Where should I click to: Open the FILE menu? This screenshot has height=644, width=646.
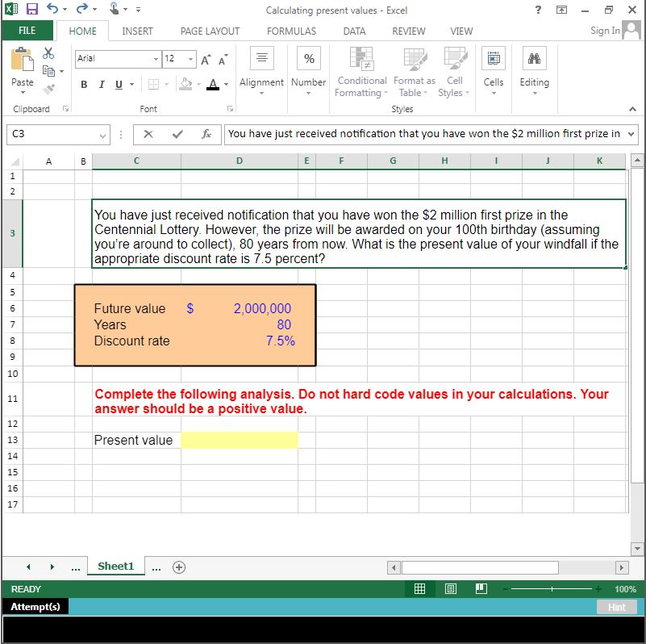pyautogui.click(x=27, y=31)
